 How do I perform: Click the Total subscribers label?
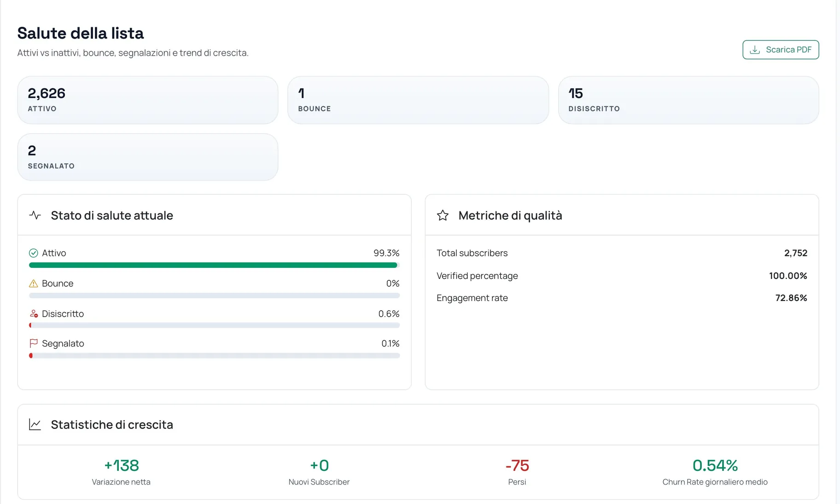(472, 253)
